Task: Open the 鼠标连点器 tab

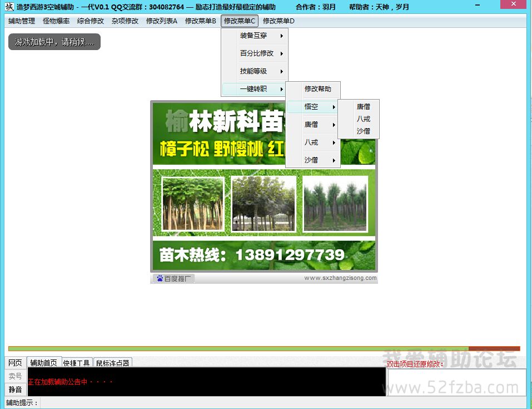Action: coord(112,363)
